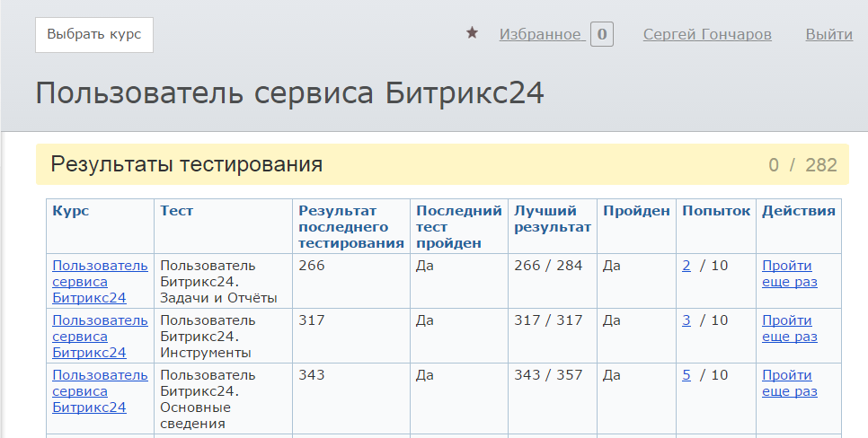Open the Выбрать курс button
Screen dimensions: 868x438
pyautogui.click(x=94, y=35)
